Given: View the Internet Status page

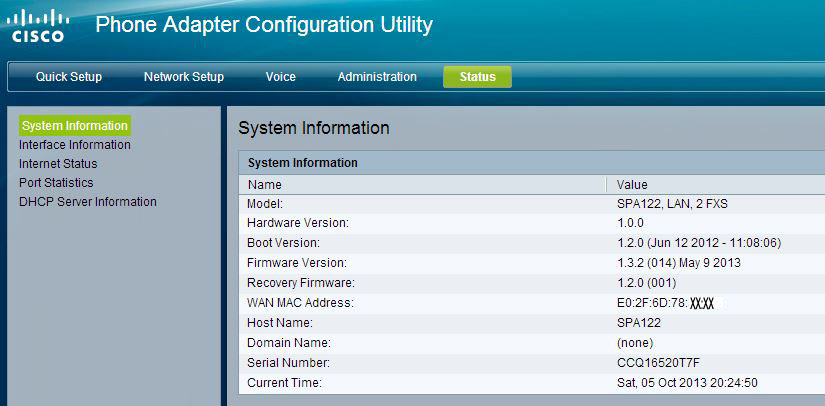Looking at the screenshot, I should 58,164.
